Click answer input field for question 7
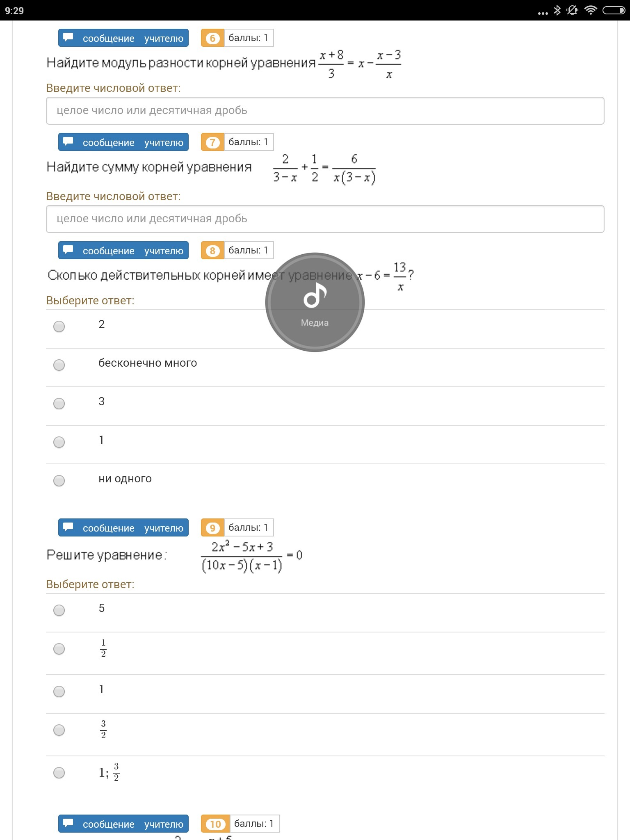This screenshot has height=840, width=630. click(325, 219)
